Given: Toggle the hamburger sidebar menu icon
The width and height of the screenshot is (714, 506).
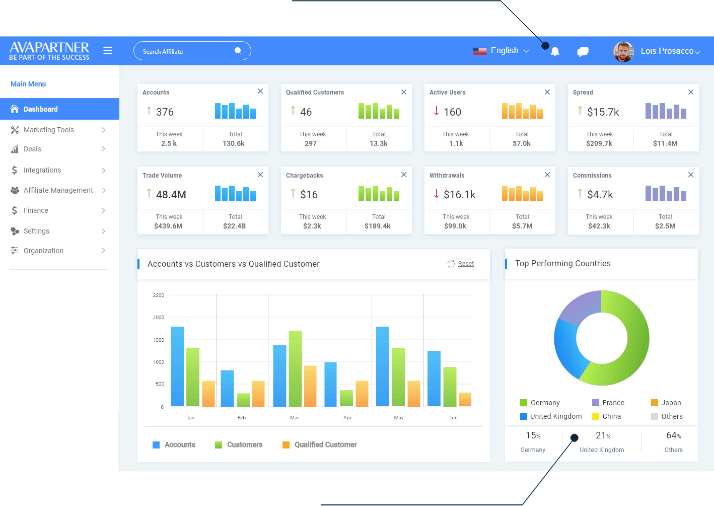Looking at the screenshot, I should [x=108, y=50].
